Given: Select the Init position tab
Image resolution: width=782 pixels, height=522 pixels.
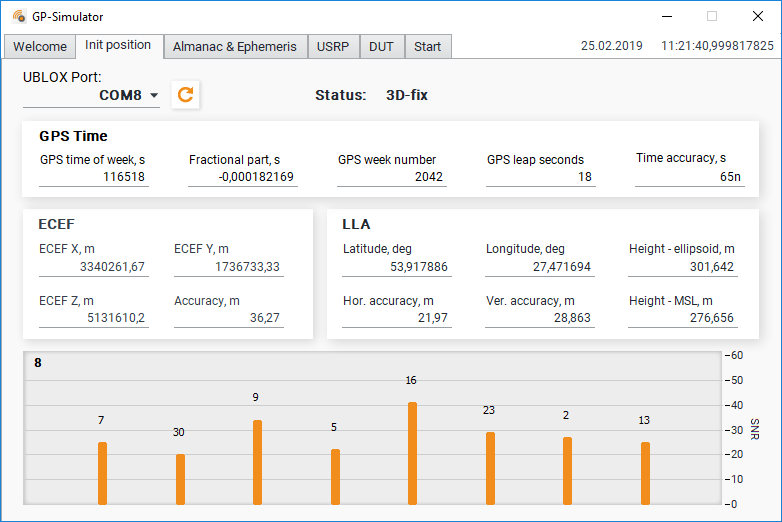Looking at the screenshot, I should [x=118, y=45].
